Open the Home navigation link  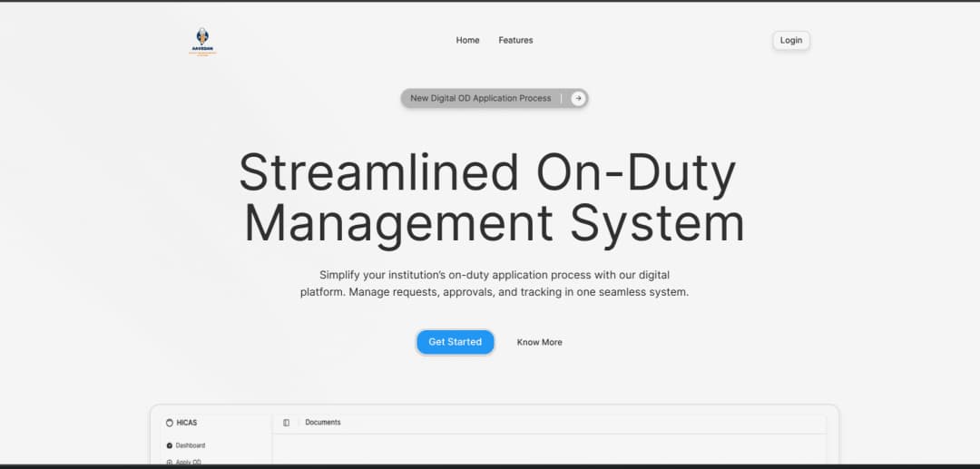pyautogui.click(x=467, y=40)
